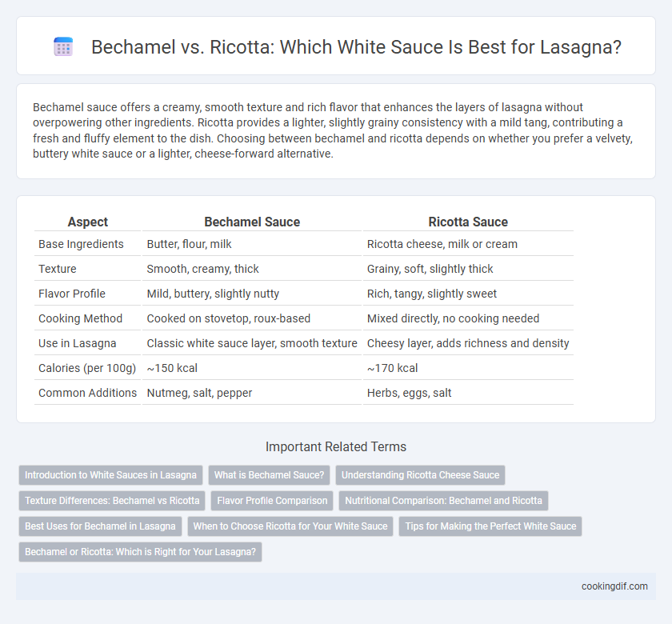The height and width of the screenshot is (624, 672).
Task: Select the Calories (per 100g) row label
Action: coord(87,368)
